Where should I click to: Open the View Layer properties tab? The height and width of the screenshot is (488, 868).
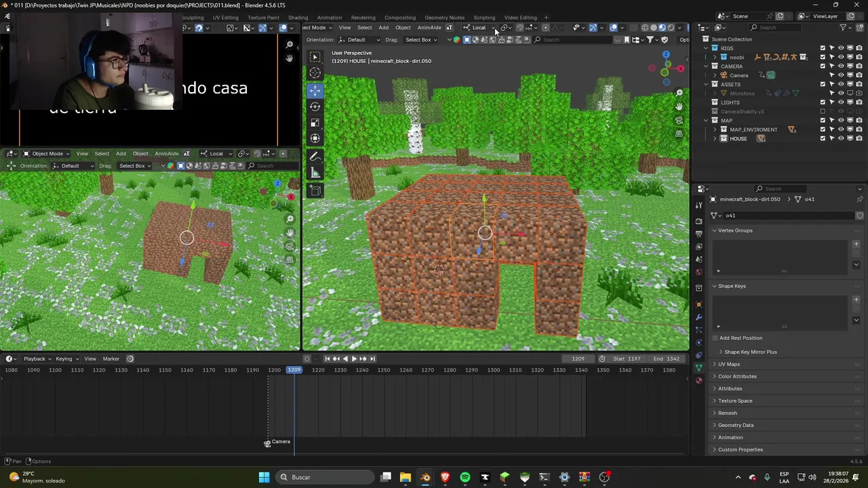coord(699,247)
